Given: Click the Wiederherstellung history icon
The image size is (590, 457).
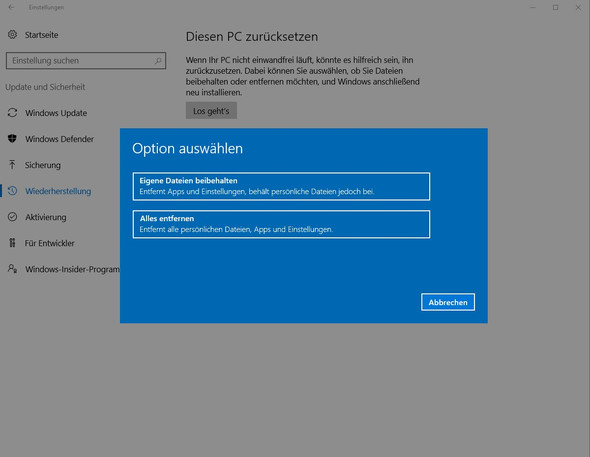Looking at the screenshot, I should pos(12,191).
